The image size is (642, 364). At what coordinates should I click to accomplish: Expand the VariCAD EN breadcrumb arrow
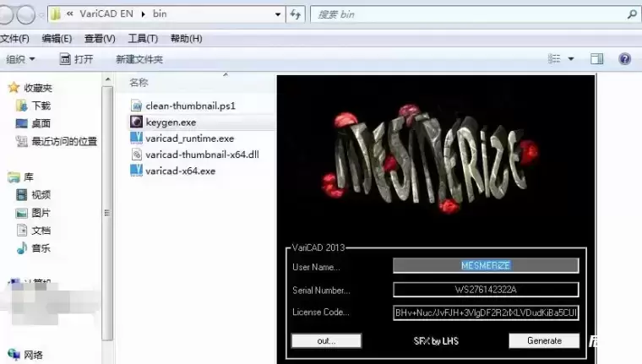(144, 14)
